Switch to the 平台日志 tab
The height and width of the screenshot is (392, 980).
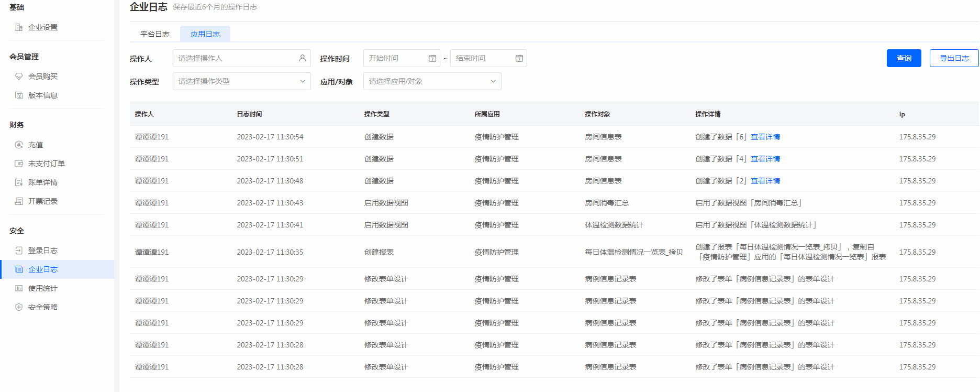point(155,34)
